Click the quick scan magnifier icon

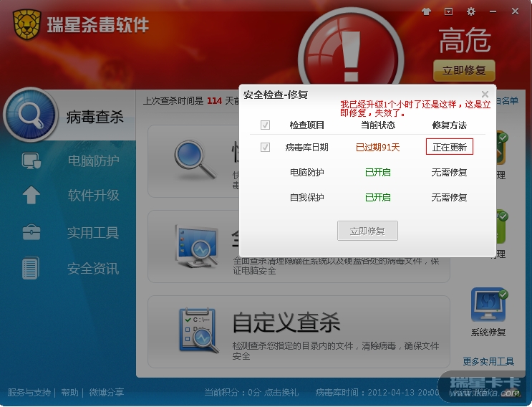(x=195, y=160)
